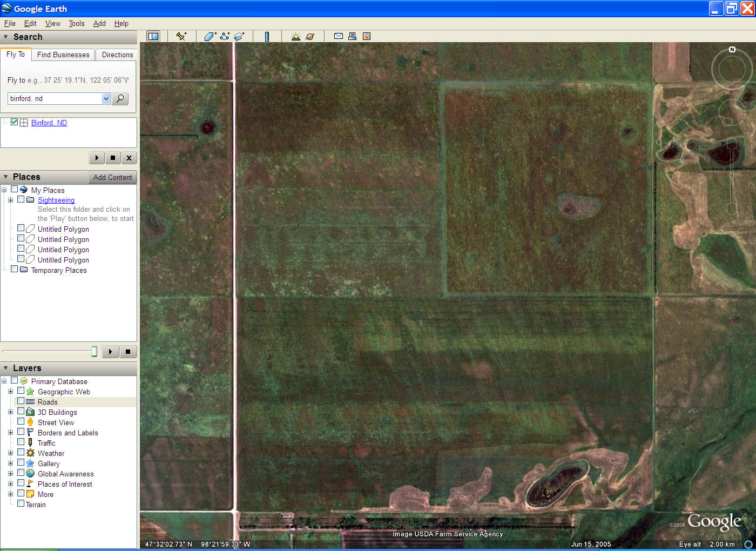Collapse the Places panel
756x551 pixels.
pyautogui.click(x=6, y=177)
